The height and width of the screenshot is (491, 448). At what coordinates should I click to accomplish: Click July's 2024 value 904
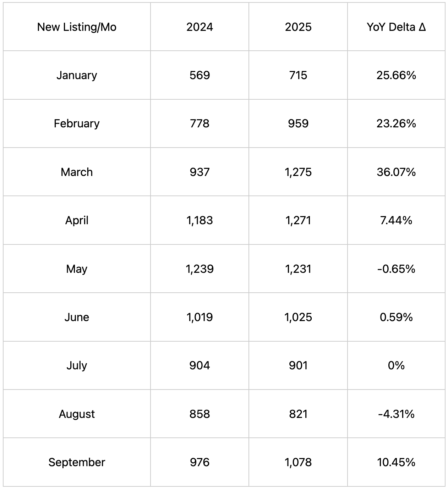coord(200,365)
